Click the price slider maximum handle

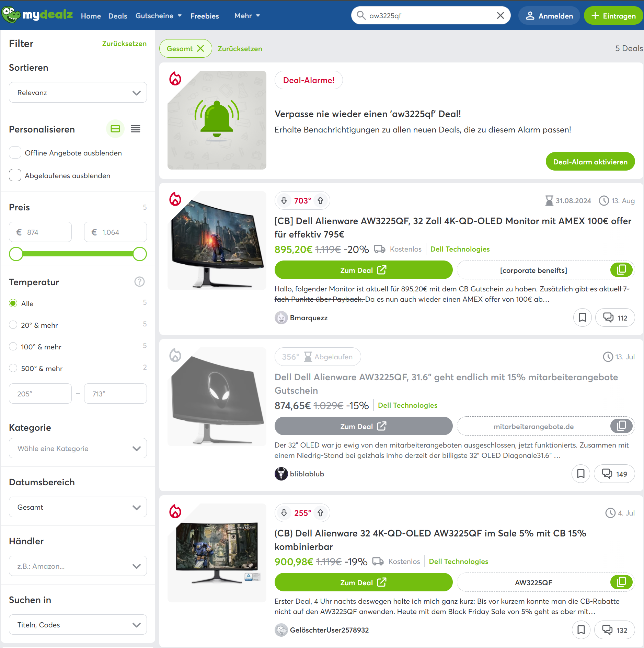140,254
